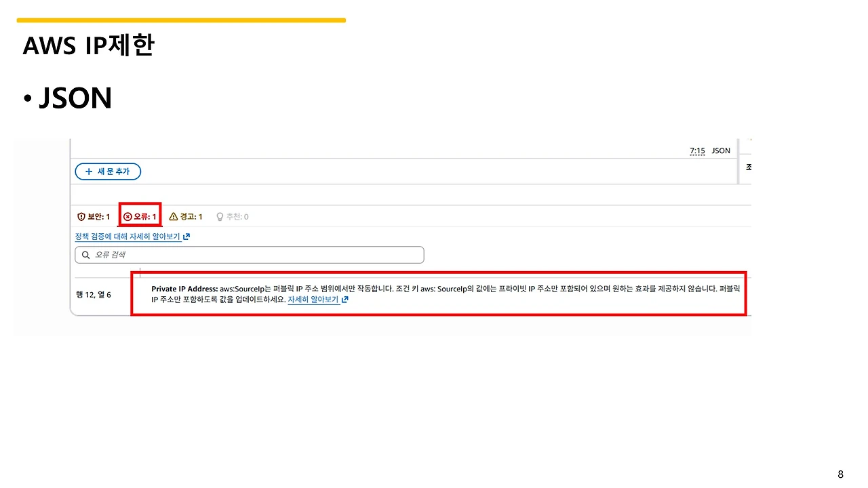This screenshot has height=488, width=868.
Task: Click the plus icon in 새 문 추가
Action: 88,171
